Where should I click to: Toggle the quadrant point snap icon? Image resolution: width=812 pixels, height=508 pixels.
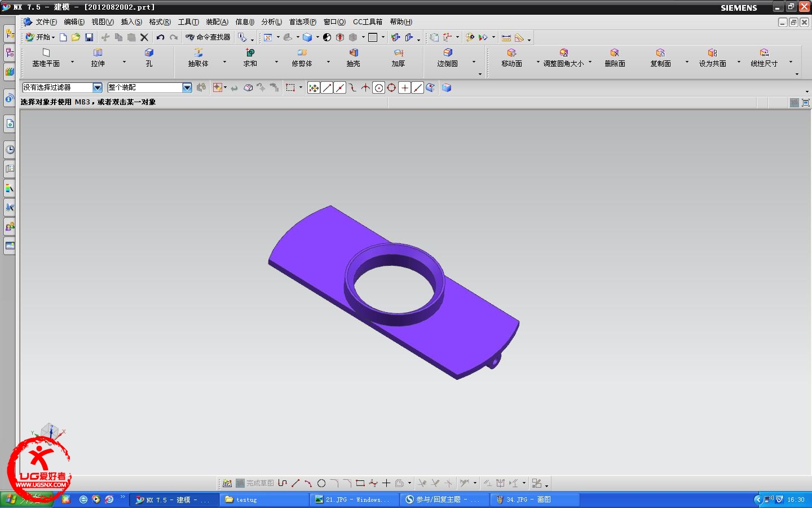pyautogui.click(x=391, y=87)
